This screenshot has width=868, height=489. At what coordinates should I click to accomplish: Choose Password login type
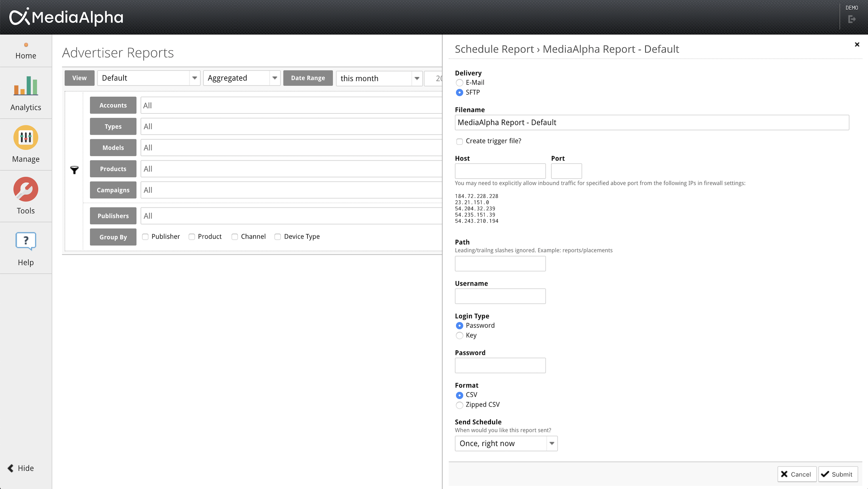tap(459, 325)
